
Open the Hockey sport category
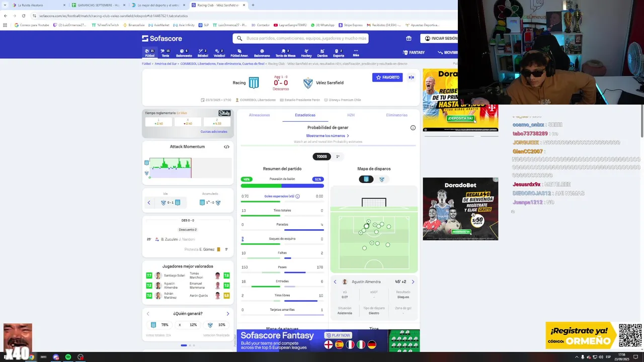coord(306,53)
